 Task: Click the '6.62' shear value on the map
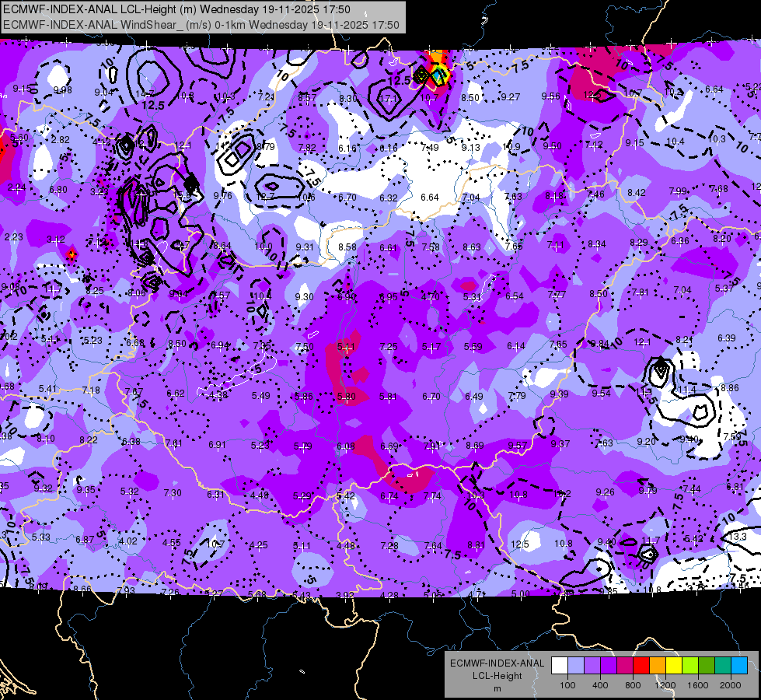175,393
